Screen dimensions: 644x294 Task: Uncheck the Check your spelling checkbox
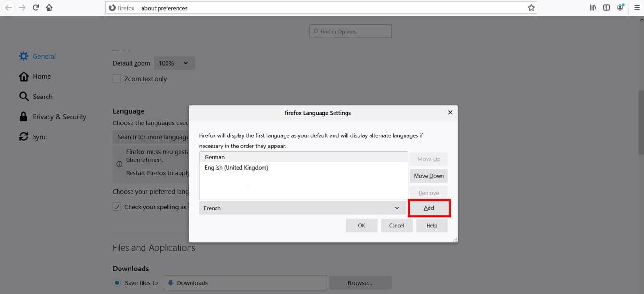point(117,207)
